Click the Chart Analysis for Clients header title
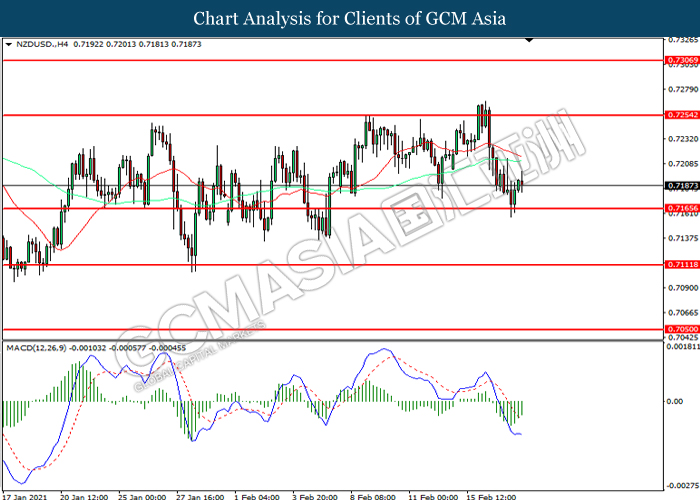 (350, 19)
